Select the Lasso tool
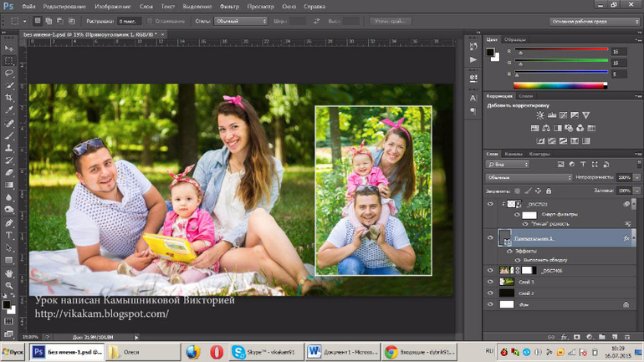 click(9, 73)
